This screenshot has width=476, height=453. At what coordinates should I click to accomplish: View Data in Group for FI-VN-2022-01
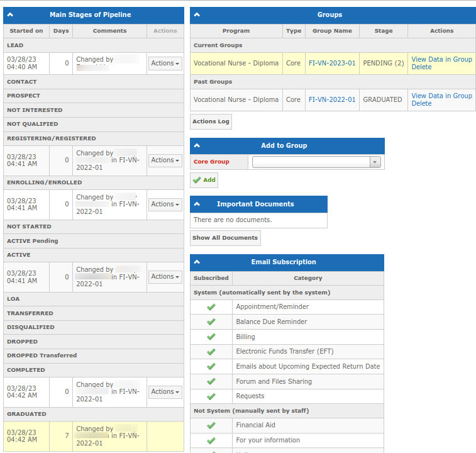441,96
